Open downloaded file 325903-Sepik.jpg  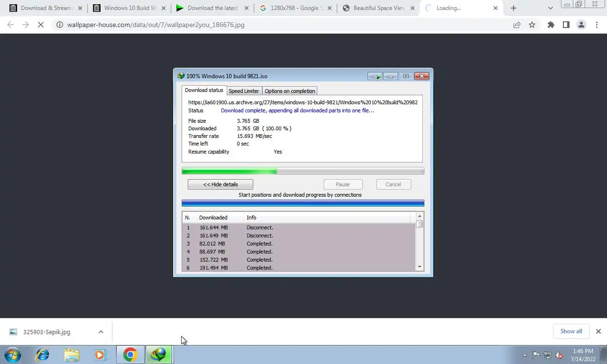coord(46,332)
